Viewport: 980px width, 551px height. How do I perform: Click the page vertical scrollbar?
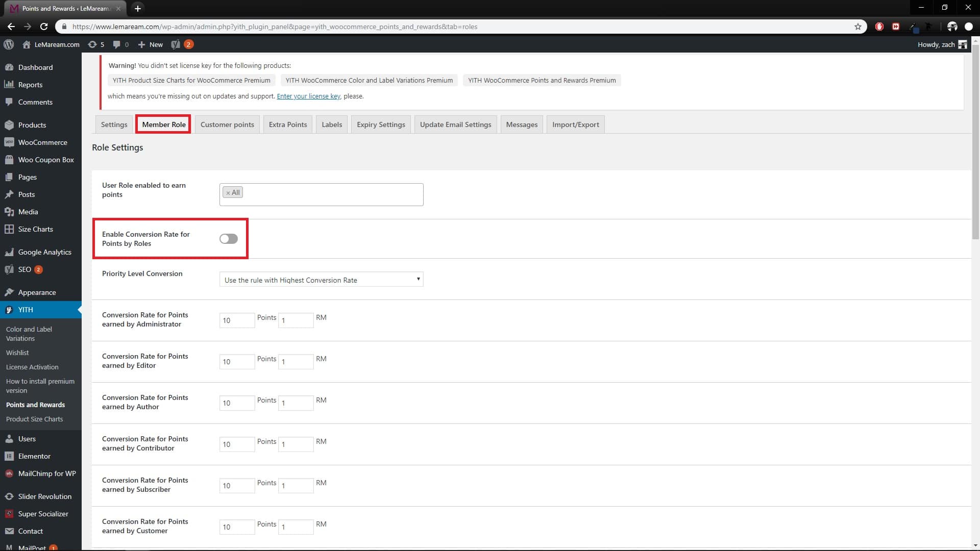(975, 143)
